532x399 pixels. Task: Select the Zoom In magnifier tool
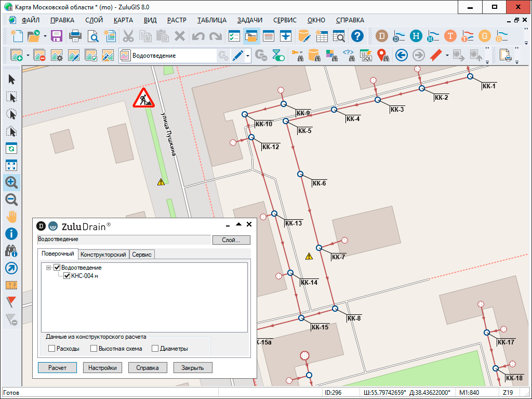(x=11, y=182)
